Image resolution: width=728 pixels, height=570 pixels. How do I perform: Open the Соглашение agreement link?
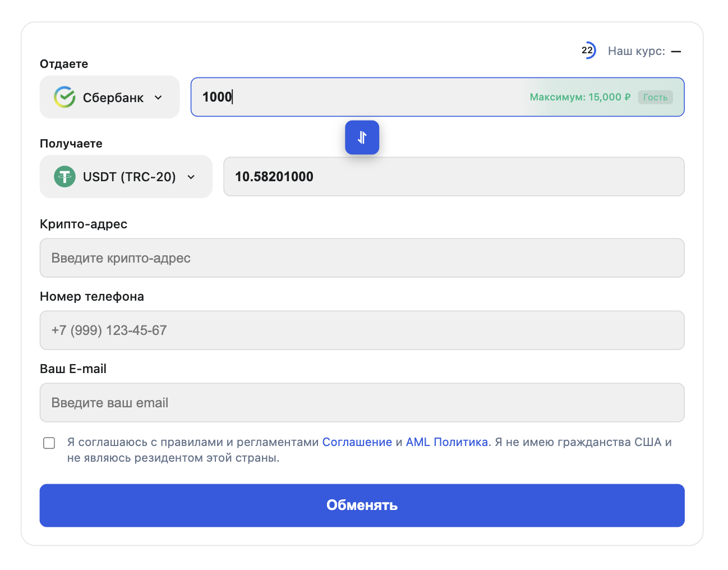point(357,442)
